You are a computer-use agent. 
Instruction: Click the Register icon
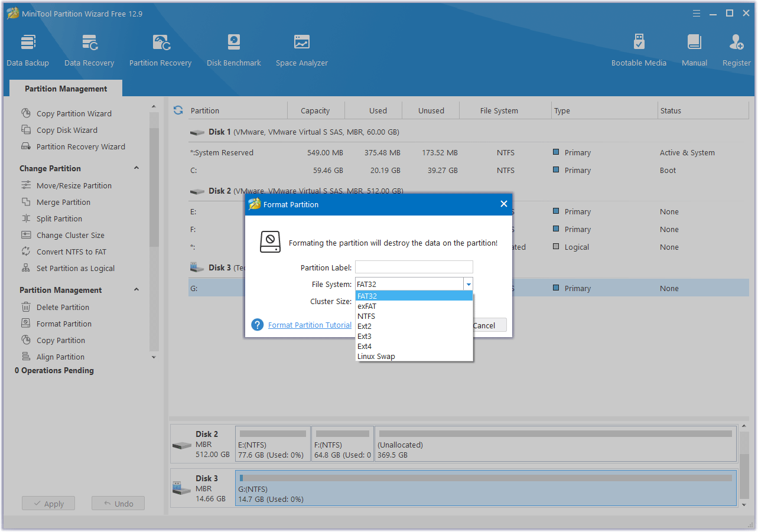736,48
